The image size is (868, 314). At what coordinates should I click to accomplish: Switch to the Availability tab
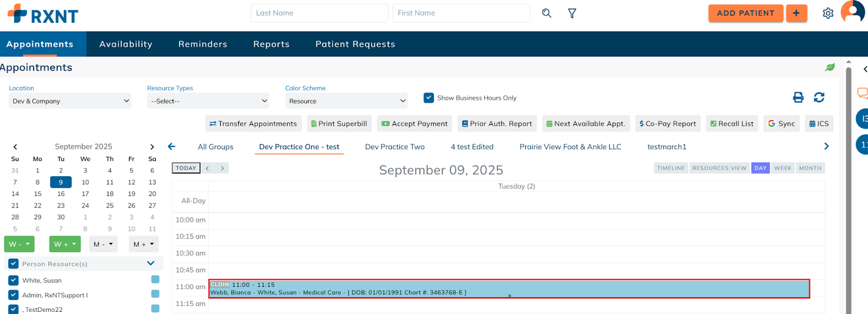[126, 44]
